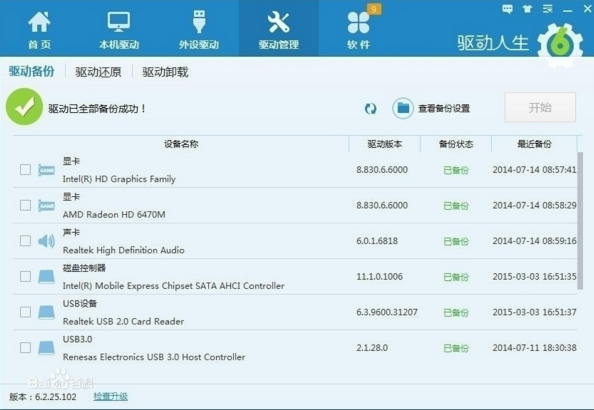Click backup date 2014-07-14 08:57:41
594x410 pixels.
click(535, 170)
